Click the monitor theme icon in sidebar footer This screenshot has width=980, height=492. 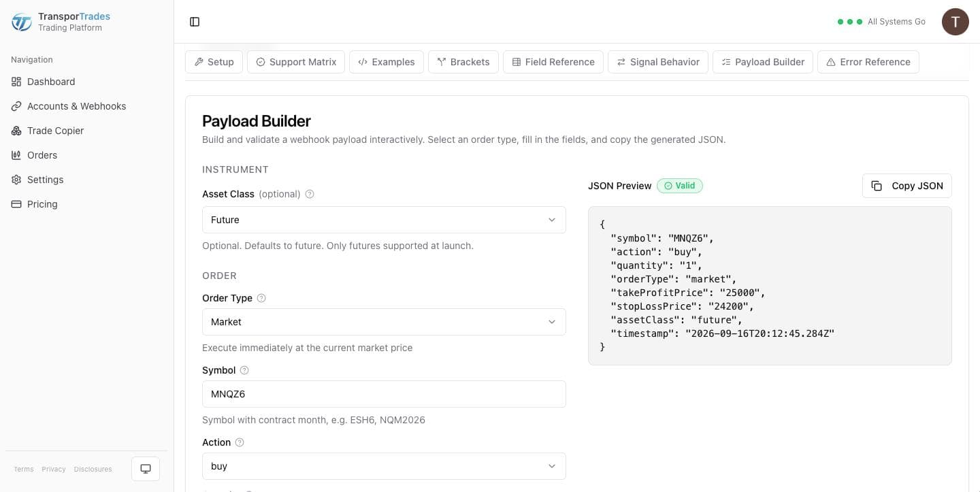coord(146,469)
